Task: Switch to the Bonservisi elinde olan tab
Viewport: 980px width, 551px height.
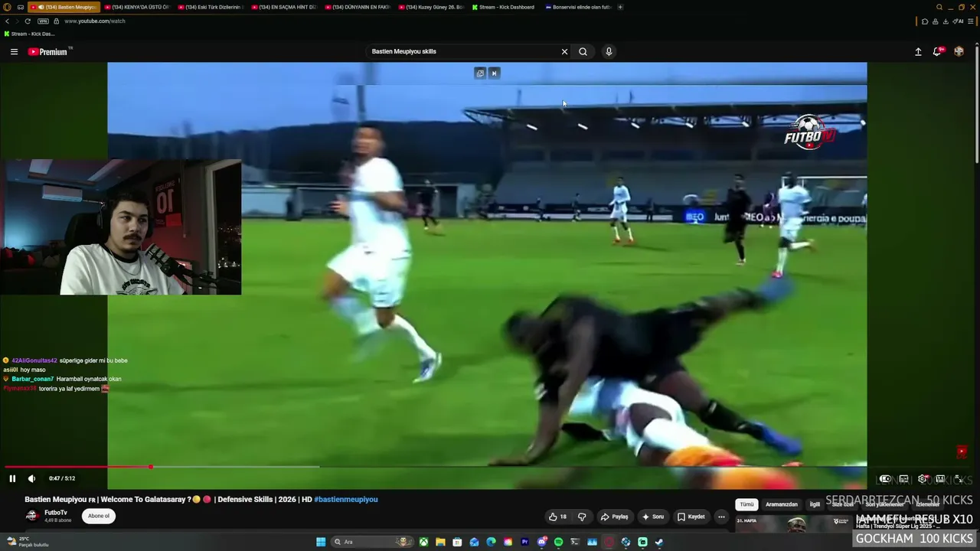Action: tap(578, 7)
